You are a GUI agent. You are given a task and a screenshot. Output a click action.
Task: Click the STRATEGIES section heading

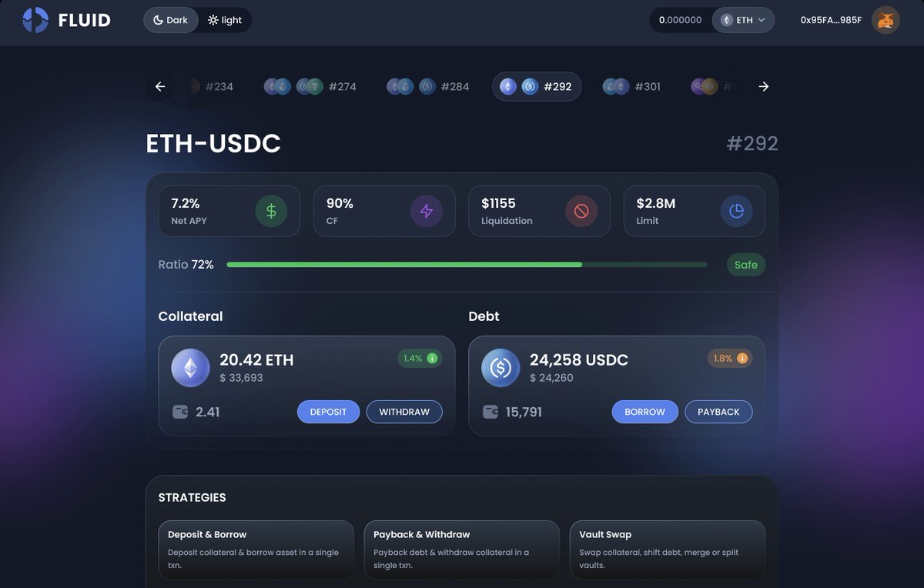[x=192, y=497]
